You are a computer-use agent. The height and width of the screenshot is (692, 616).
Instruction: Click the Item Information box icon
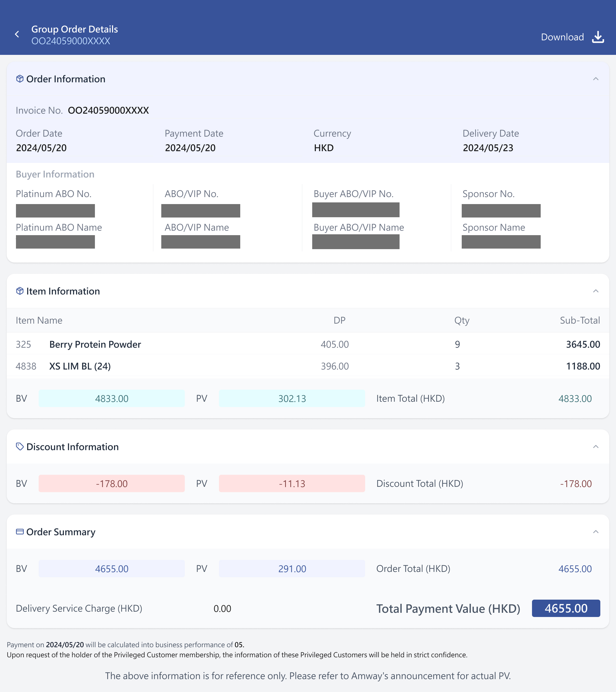(x=20, y=291)
